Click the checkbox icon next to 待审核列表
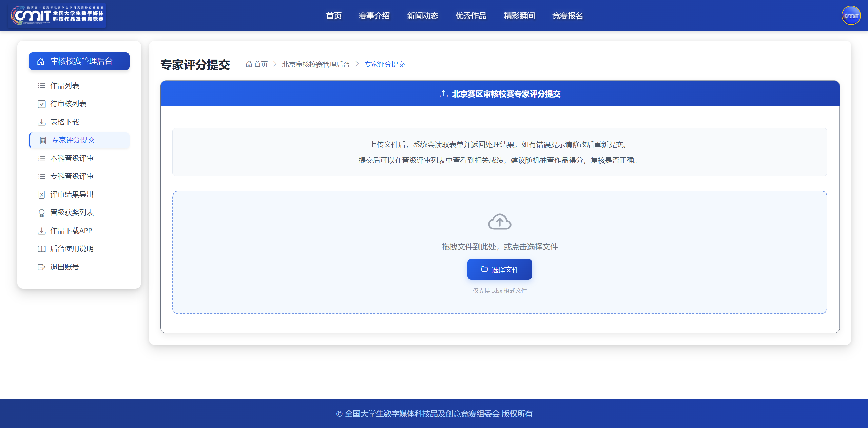Viewport: 868px width, 428px height. click(x=41, y=104)
